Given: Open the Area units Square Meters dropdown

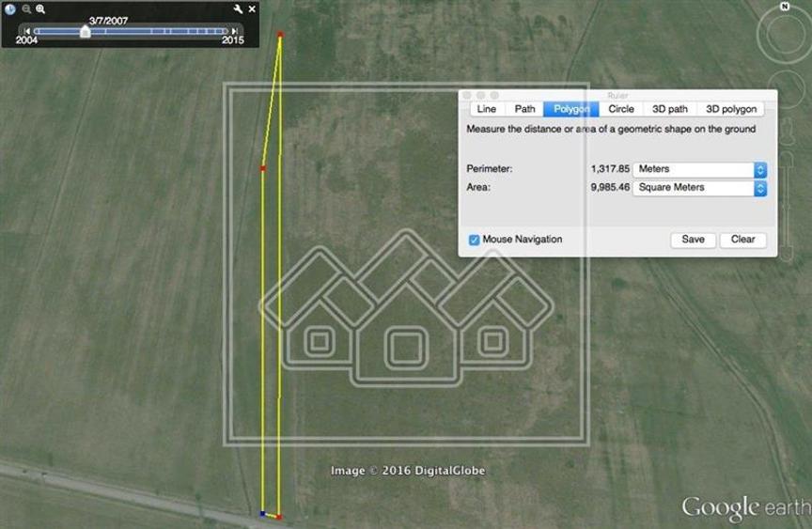Looking at the screenshot, I should [699, 188].
